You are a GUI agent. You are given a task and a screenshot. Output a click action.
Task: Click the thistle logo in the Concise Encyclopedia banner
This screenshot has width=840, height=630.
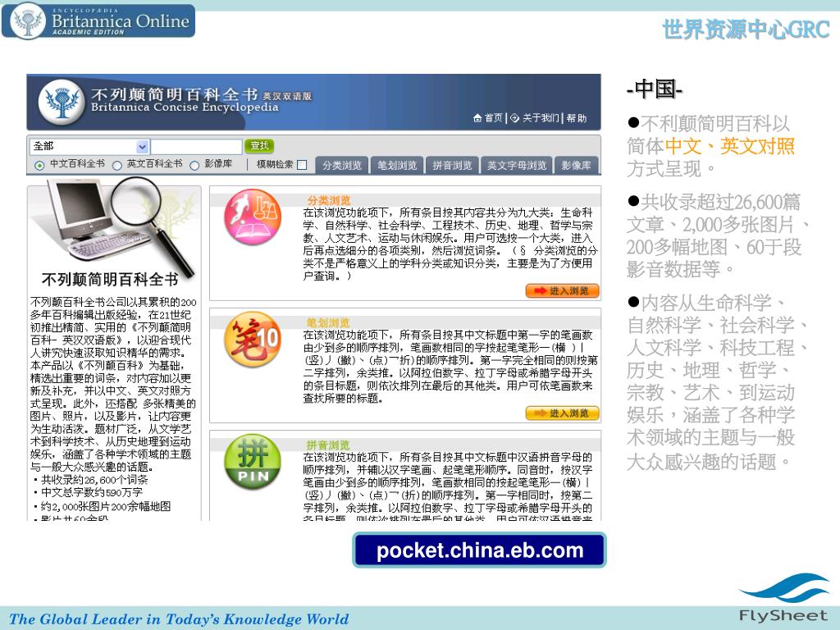click(x=62, y=102)
